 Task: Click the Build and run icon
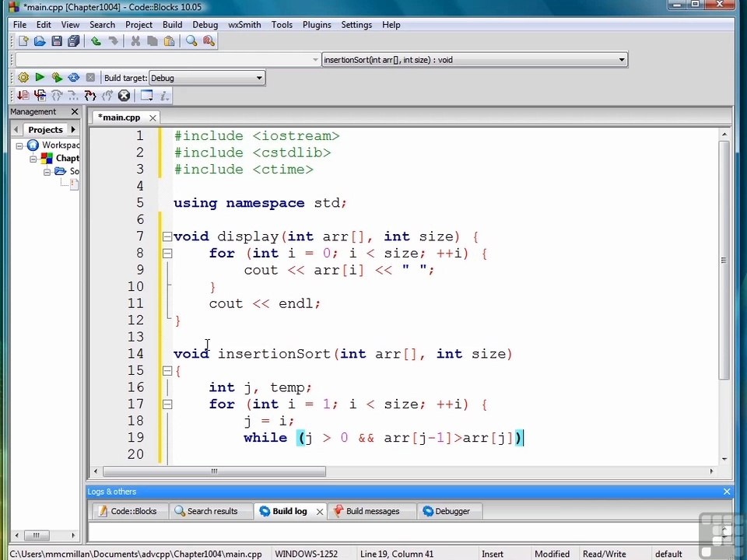pyautogui.click(x=57, y=78)
